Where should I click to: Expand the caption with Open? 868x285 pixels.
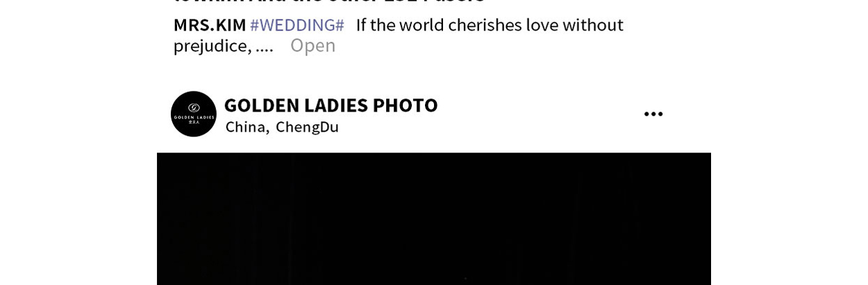[x=312, y=46]
